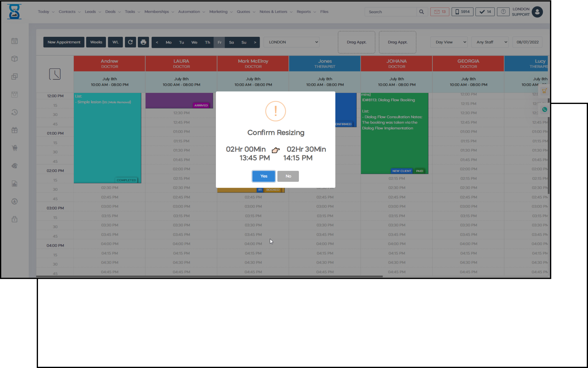Click the search magnifier icon

pos(421,12)
